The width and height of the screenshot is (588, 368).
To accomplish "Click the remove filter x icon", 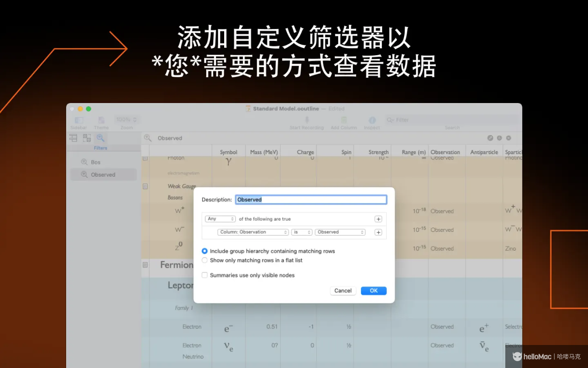I will tap(509, 138).
